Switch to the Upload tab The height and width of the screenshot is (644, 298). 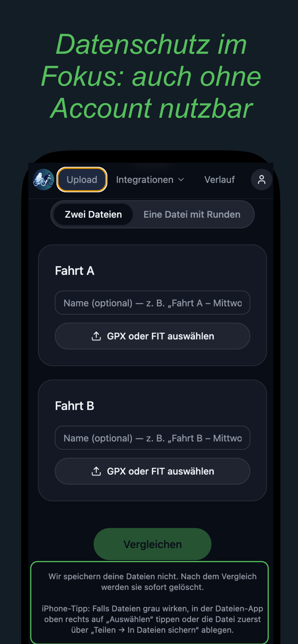click(x=82, y=179)
